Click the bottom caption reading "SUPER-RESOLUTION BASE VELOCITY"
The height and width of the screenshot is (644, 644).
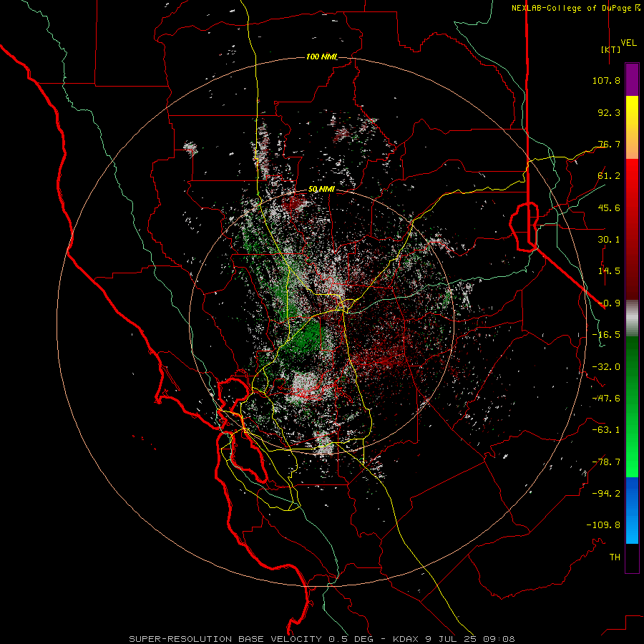tap(225, 639)
